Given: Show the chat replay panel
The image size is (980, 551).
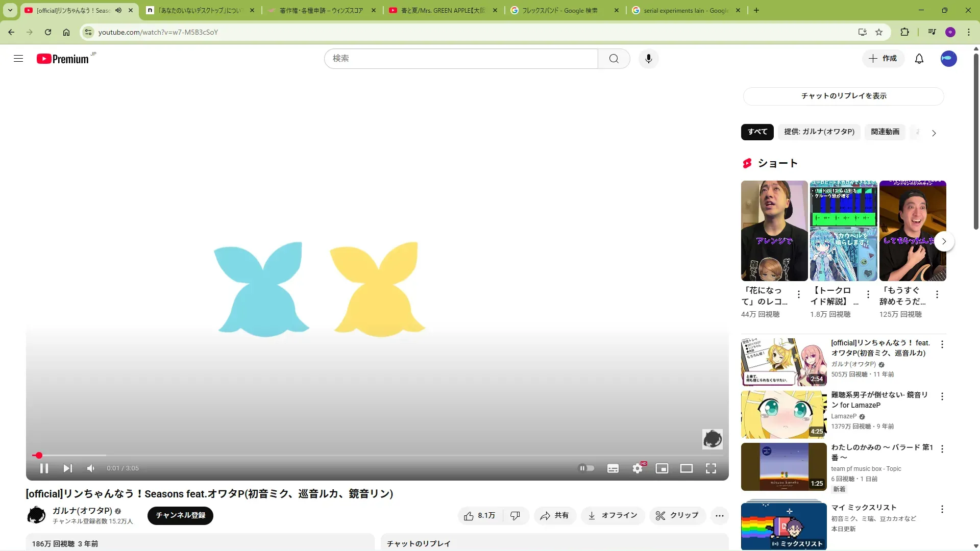Looking at the screenshot, I should point(844,96).
